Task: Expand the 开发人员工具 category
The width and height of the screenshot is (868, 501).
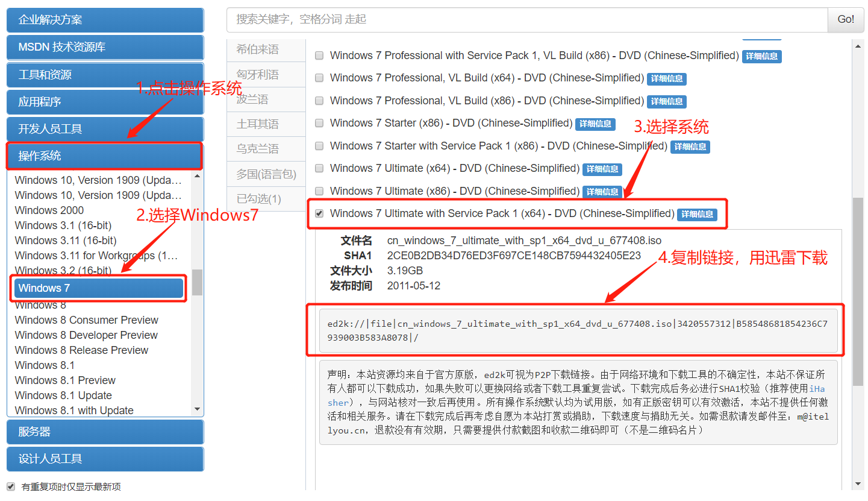Action: pos(105,129)
